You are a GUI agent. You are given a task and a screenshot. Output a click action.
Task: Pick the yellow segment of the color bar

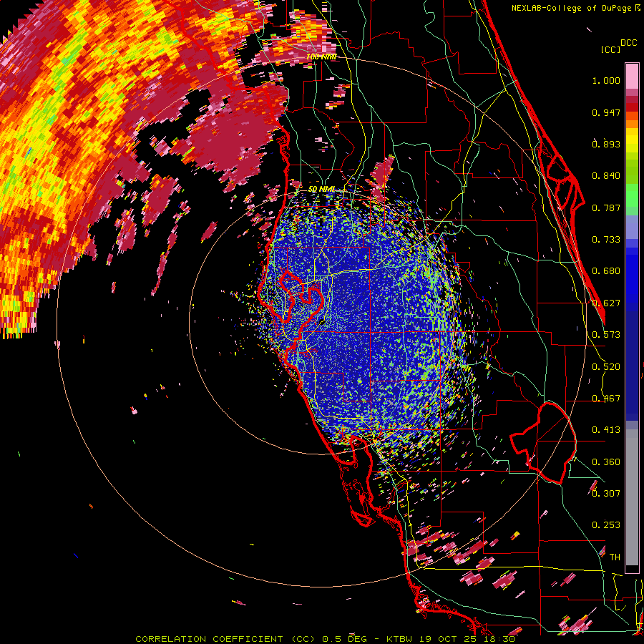632,140
